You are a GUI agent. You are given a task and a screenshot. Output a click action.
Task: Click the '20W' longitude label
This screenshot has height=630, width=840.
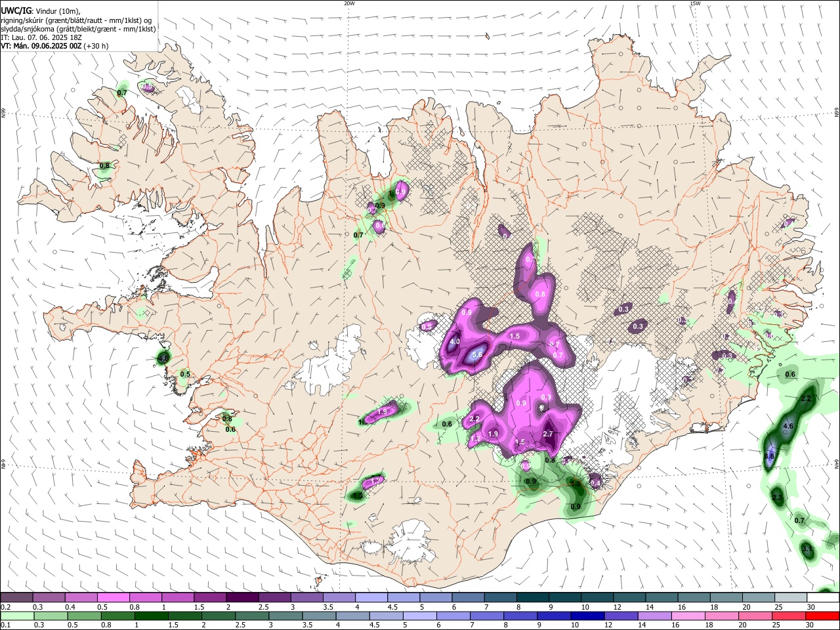[x=349, y=3]
